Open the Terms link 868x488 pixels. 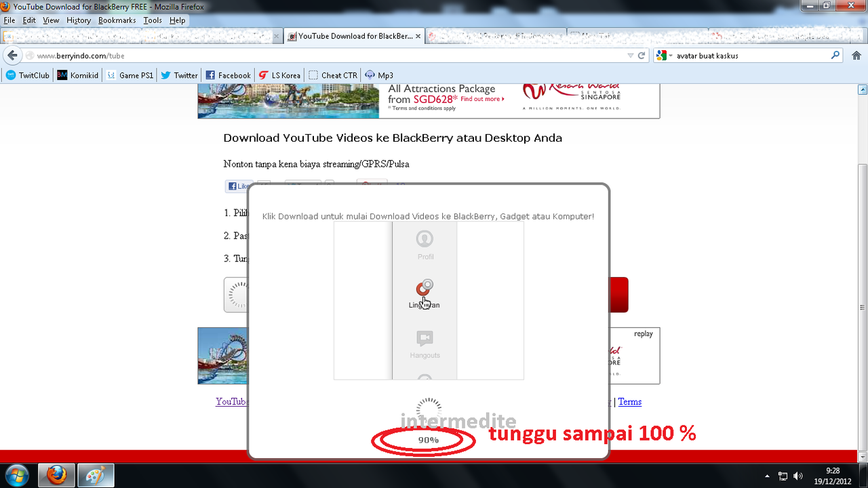pos(629,402)
